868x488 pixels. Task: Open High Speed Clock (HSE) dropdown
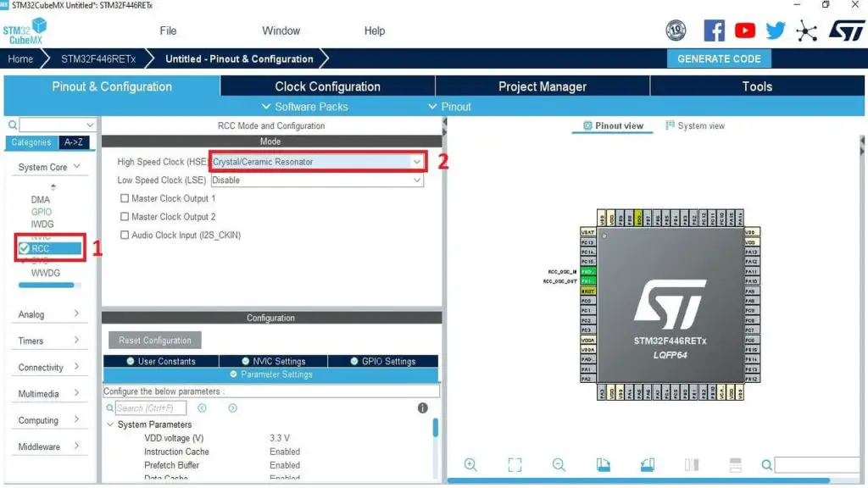point(317,162)
